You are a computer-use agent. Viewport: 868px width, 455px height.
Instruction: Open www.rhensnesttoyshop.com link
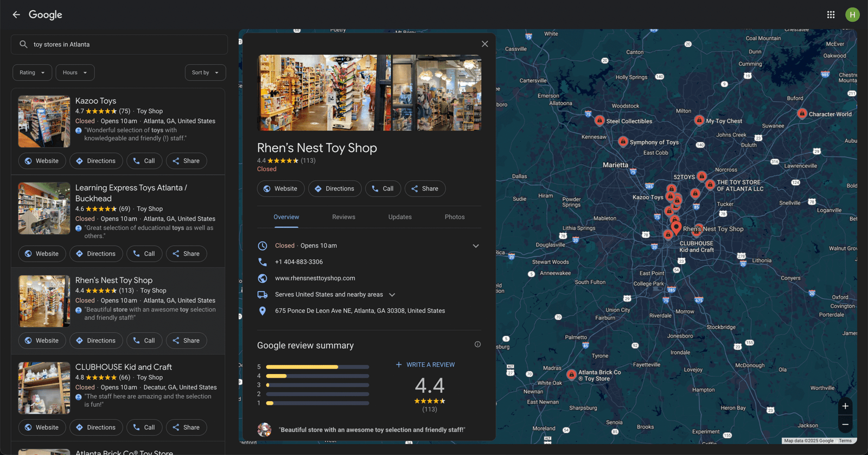click(x=315, y=278)
